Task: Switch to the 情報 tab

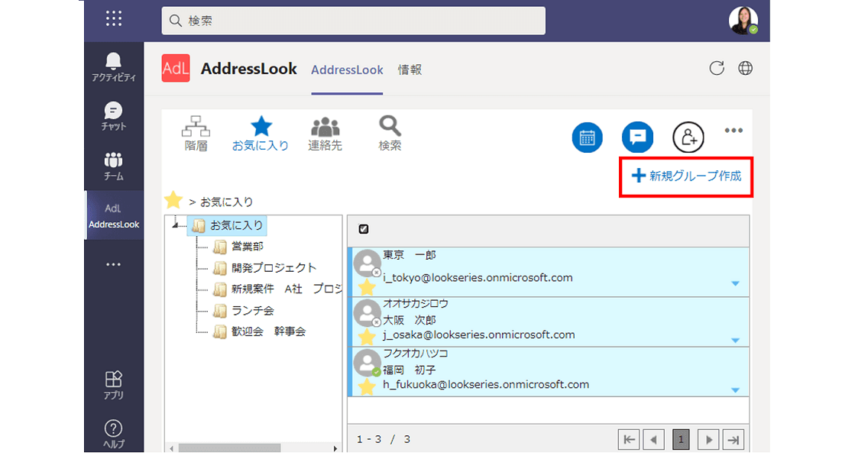Action: pyautogui.click(x=410, y=69)
